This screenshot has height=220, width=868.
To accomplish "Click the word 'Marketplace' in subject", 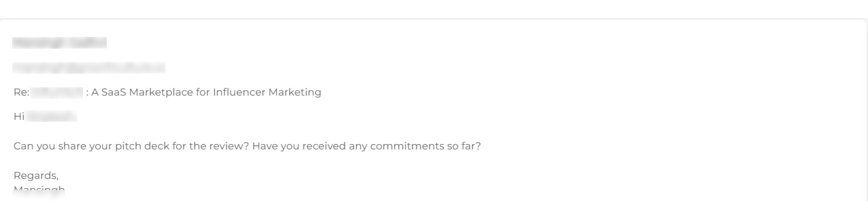I will coord(161,92).
